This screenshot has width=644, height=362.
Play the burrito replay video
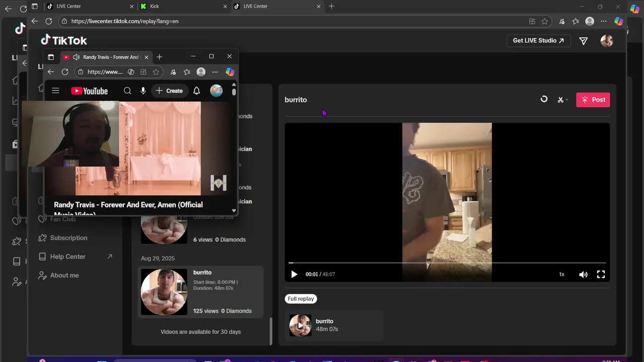pos(294,274)
